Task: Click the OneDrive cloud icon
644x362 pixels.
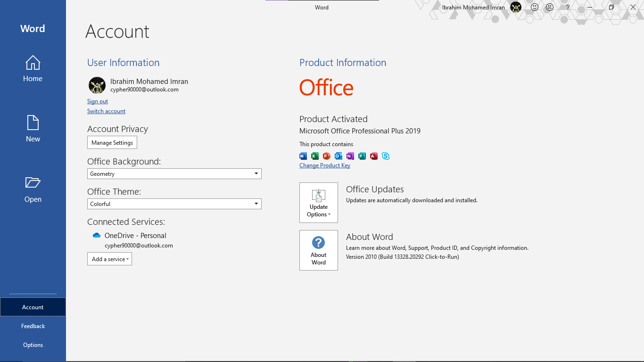Action: [x=97, y=235]
